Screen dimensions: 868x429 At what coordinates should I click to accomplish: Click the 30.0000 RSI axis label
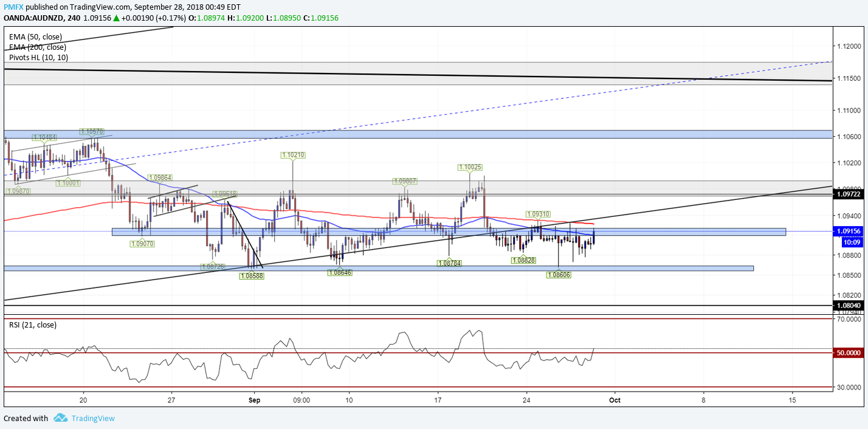[x=850, y=387]
